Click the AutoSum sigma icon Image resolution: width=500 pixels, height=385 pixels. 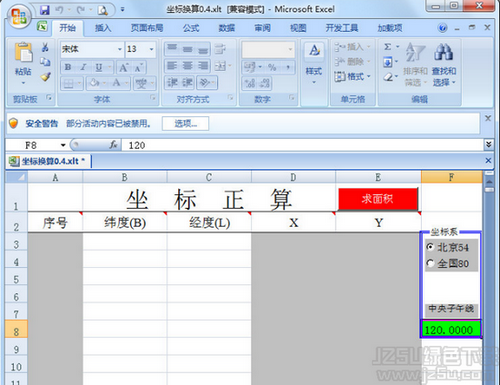[x=387, y=47]
